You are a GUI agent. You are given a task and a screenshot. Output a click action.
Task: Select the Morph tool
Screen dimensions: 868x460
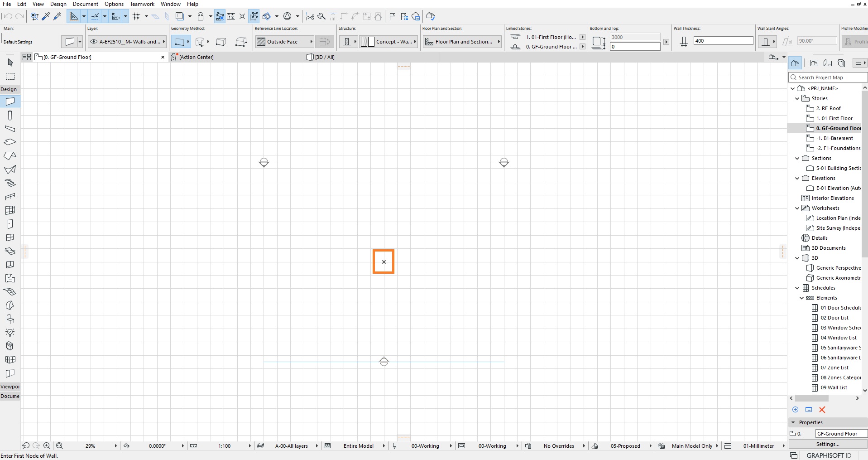(x=10, y=305)
